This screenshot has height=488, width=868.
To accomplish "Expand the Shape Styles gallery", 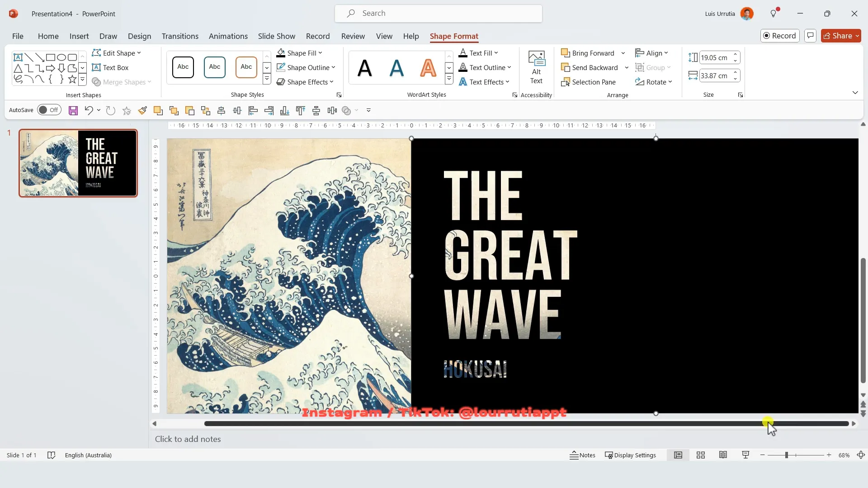I will pos(267,80).
